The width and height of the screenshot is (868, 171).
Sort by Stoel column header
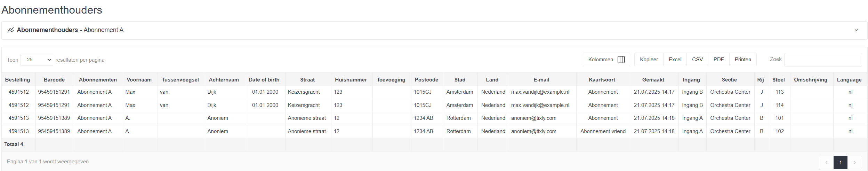779,80
